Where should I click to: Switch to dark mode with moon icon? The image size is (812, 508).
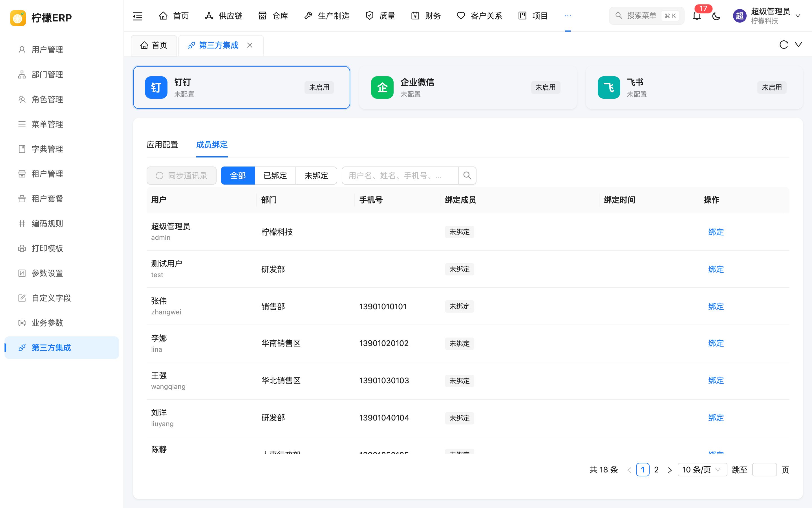tap(716, 16)
